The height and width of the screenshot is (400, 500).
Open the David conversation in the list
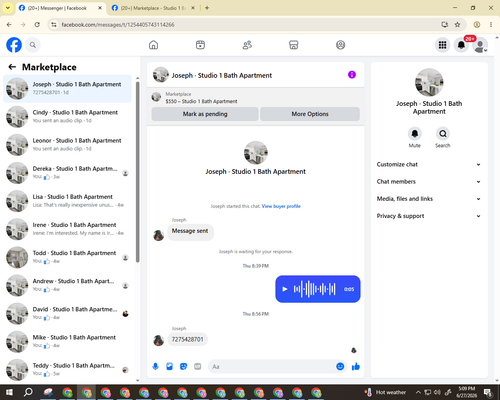click(67, 313)
